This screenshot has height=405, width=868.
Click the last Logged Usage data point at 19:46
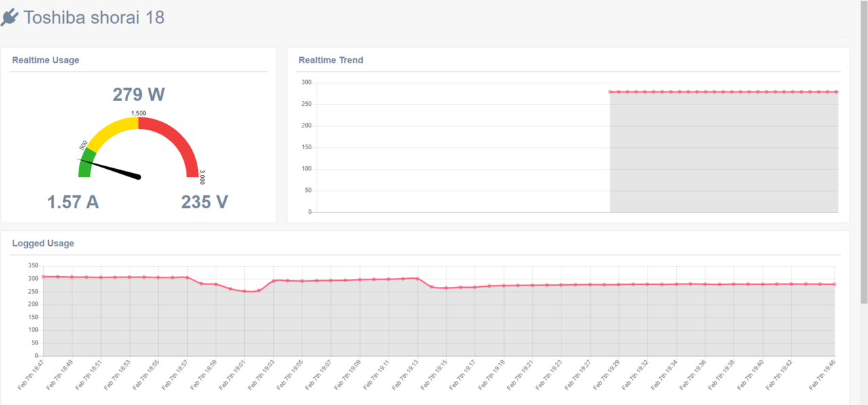tap(835, 284)
